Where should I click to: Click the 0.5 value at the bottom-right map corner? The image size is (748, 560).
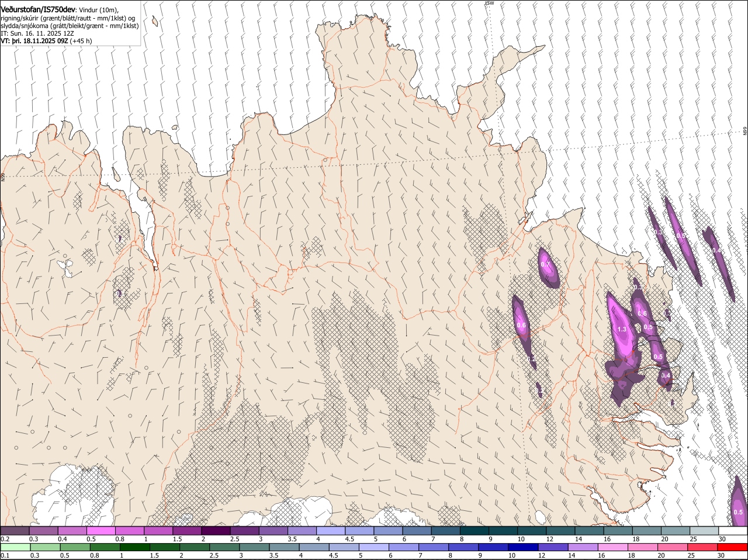tap(738, 512)
